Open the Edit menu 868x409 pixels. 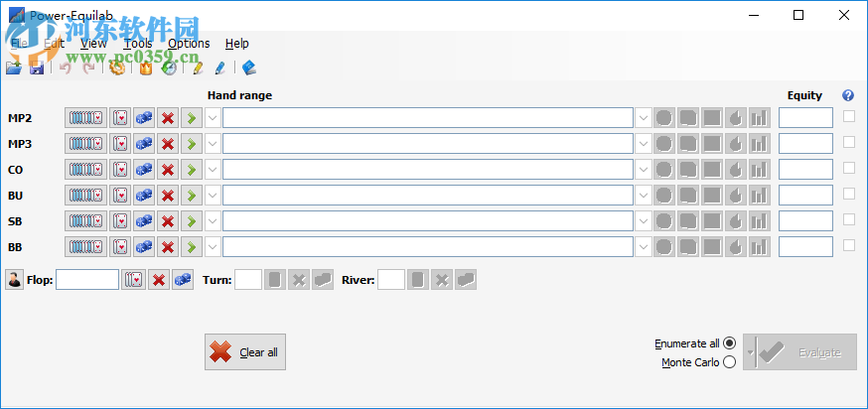click(55, 43)
